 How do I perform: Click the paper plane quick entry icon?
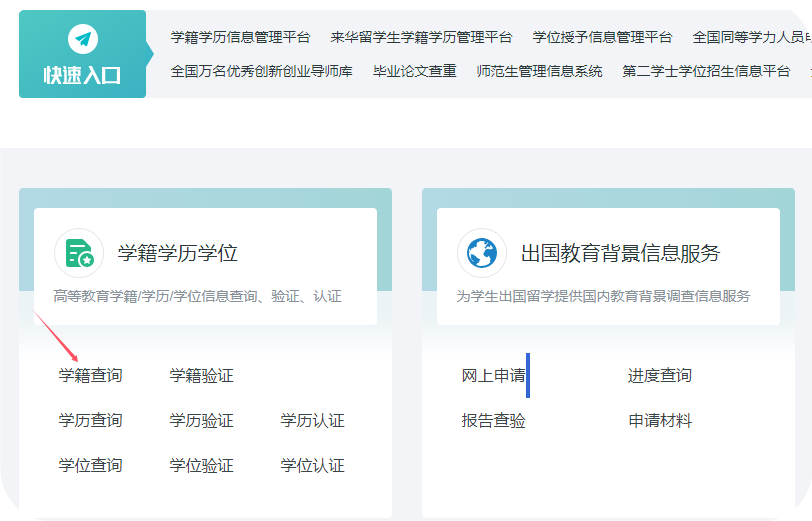tap(82, 40)
